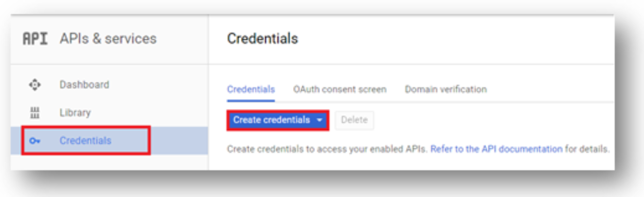
Task: Click the Create credentials button text
Action: coord(271,120)
